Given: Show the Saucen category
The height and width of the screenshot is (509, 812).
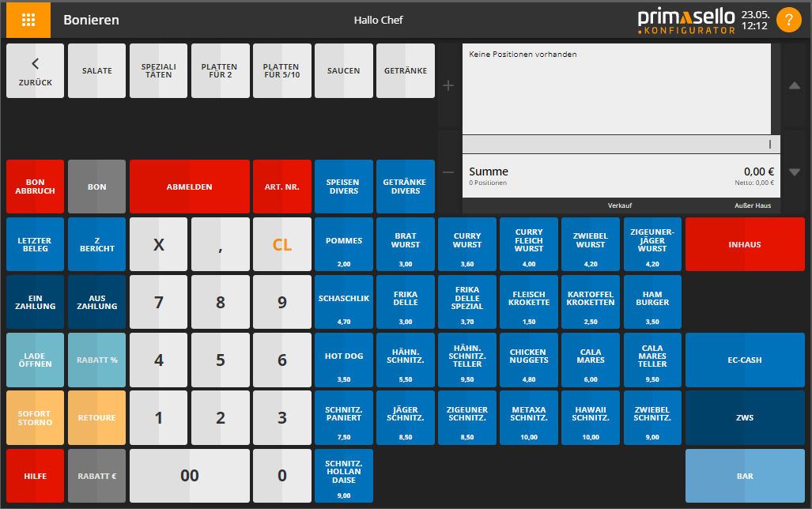Looking at the screenshot, I should (344, 70).
